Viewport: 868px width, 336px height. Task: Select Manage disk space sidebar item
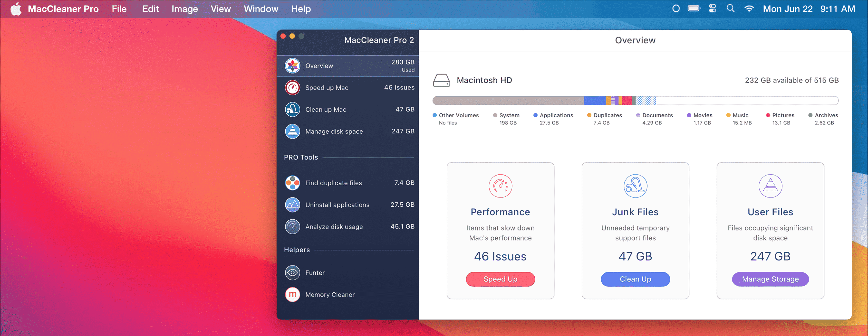[x=348, y=131]
